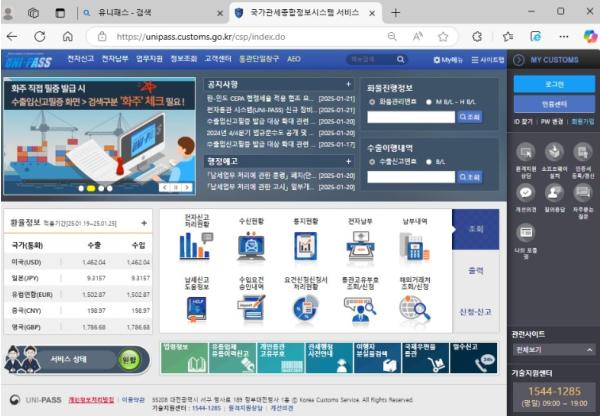Open the 전자신고 처리현황 bar chart icon

[196, 245]
